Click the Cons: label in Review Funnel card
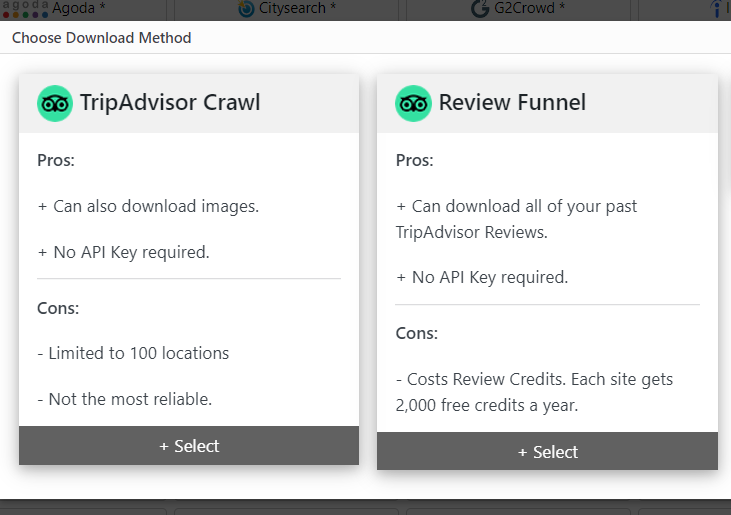 [x=417, y=333]
